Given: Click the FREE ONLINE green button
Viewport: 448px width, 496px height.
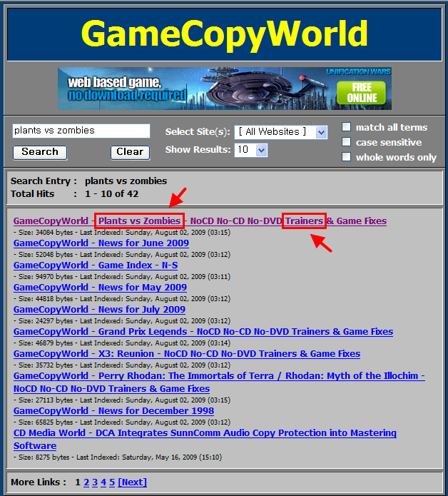Looking at the screenshot, I should [x=362, y=93].
